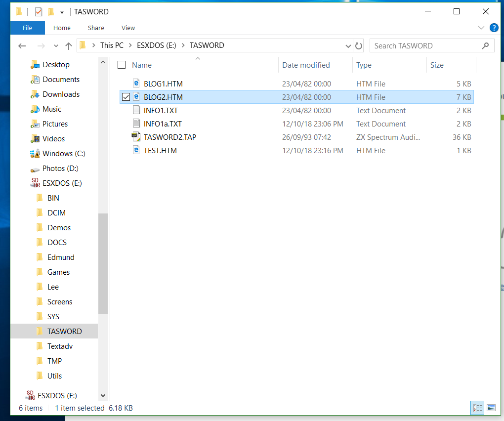
Task: Click the navigation pane scroll up arrow
Action: click(103, 62)
